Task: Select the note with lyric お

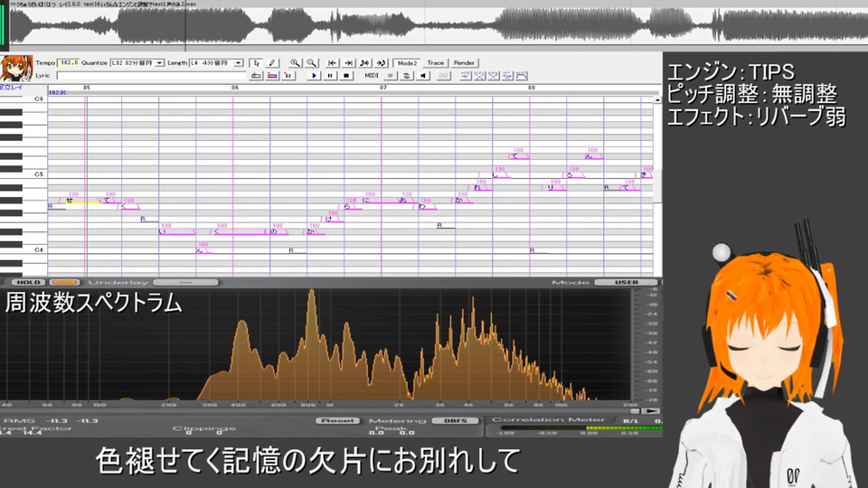Action: tap(407, 201)
